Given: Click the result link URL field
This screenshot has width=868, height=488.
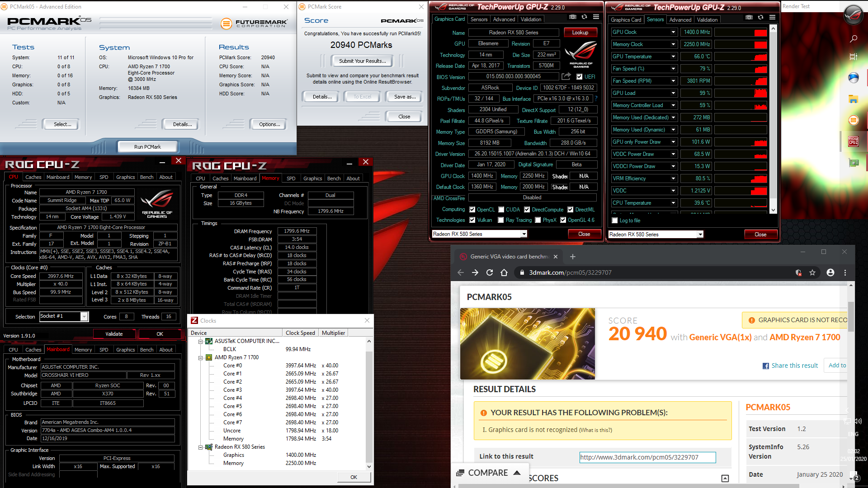Looking at the screenshot, I should (647, 457).
